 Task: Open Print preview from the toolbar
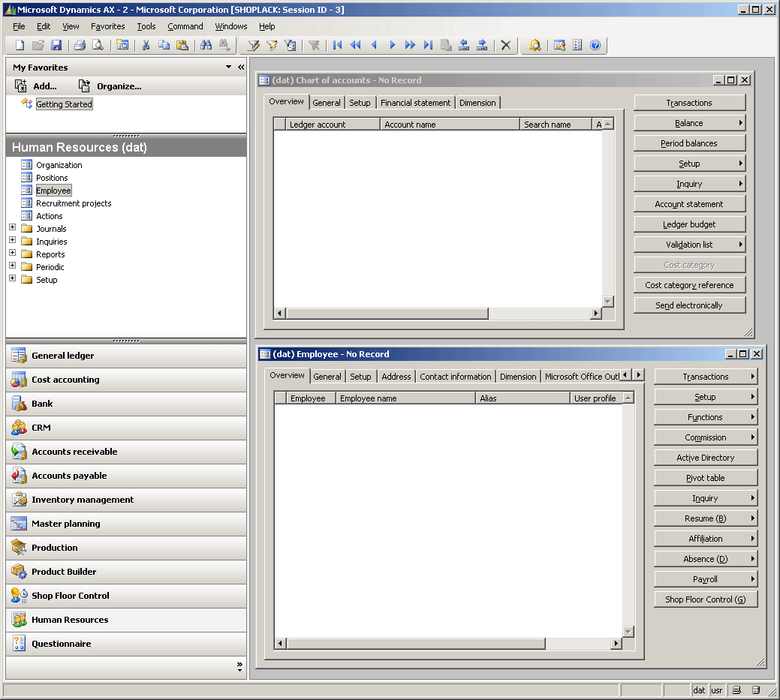98,45
